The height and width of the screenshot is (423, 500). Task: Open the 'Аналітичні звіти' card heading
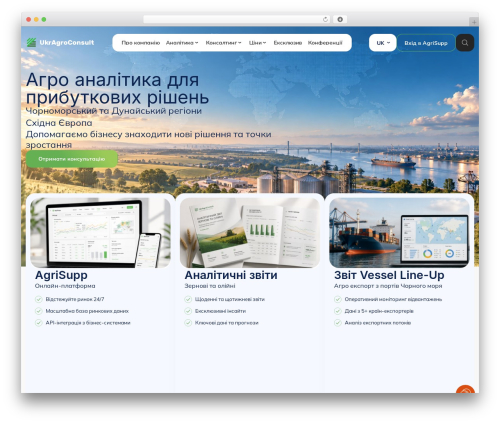pos(231,275)
